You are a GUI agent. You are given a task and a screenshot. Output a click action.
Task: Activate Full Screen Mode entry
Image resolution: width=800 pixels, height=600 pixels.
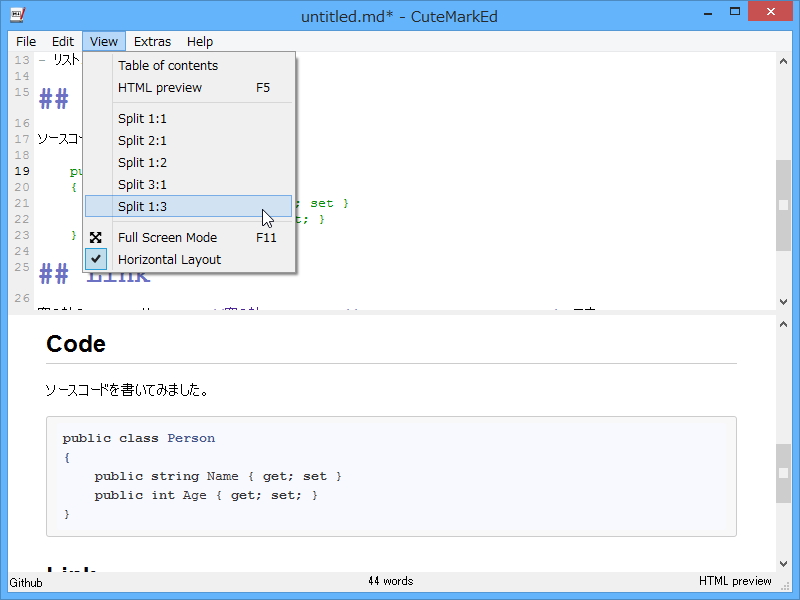tap(189, 238)
